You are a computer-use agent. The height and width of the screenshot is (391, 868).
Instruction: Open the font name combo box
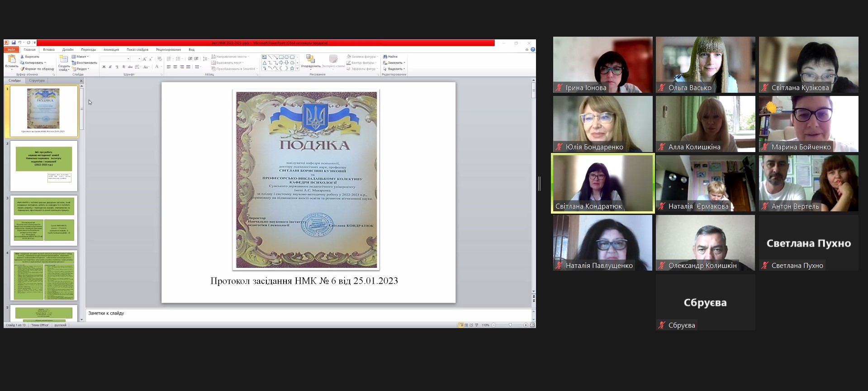pos(116,59)
